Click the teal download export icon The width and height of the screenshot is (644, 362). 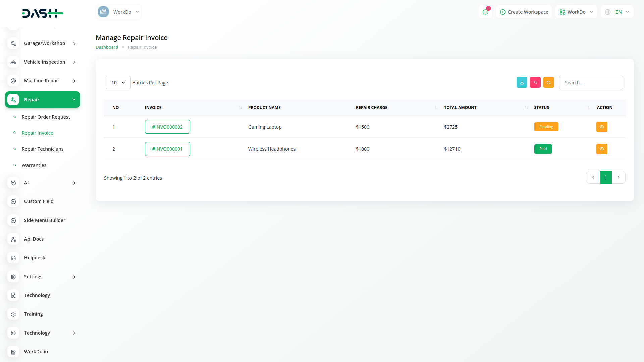pyautogui.click(x=522, y=82)
